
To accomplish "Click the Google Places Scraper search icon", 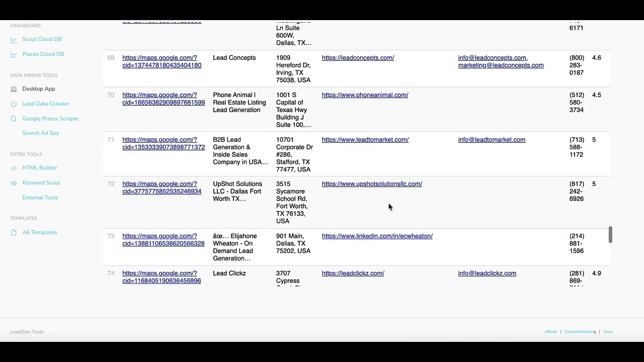I will (14, 119).
